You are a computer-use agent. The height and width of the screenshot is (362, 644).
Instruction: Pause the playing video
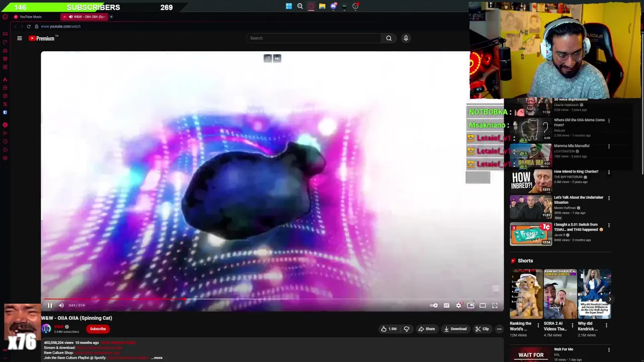click(x=50, y=305)
